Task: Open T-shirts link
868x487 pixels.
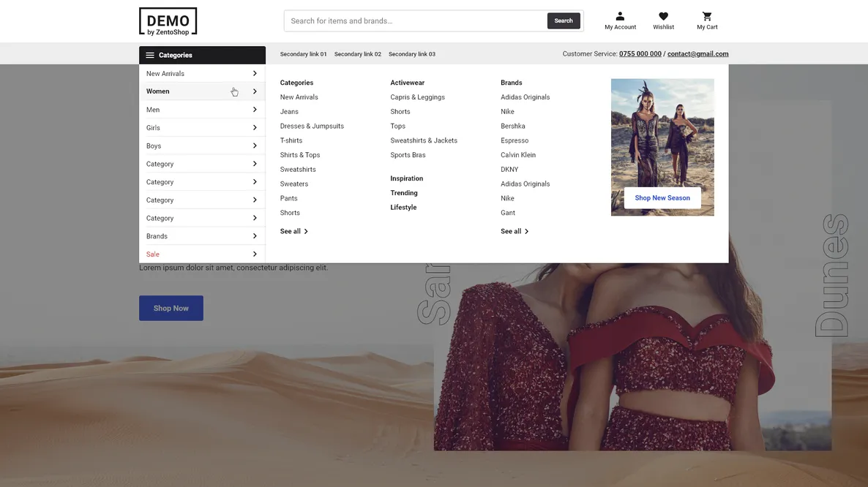Action: click(291, 140)
